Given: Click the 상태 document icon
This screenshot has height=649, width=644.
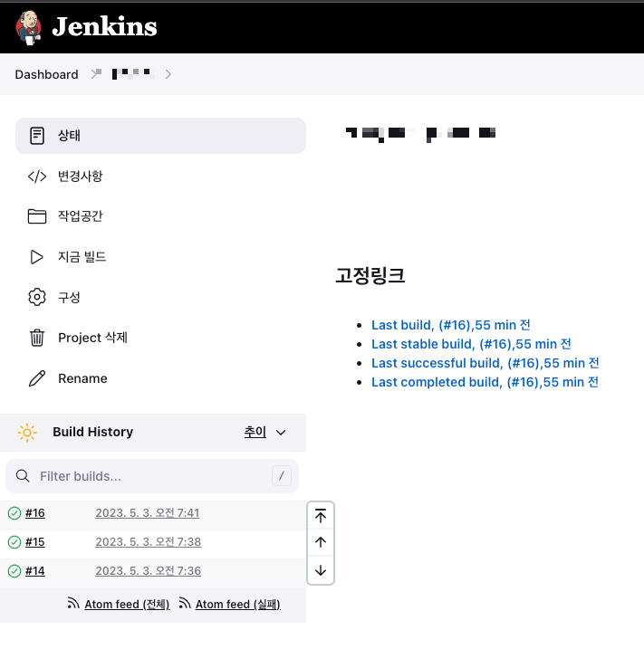Looking at the screenshot, I should point(37,136).
